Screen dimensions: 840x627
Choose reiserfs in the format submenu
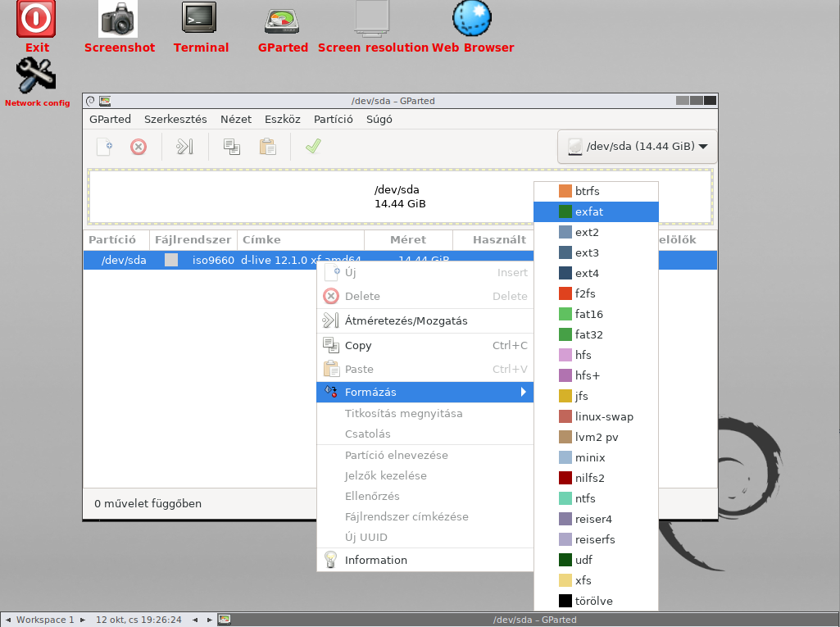(596, 539)
